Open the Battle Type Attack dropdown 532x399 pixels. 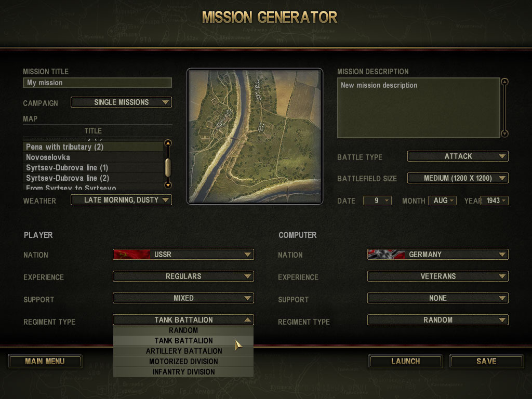click(x=458, y=156)
